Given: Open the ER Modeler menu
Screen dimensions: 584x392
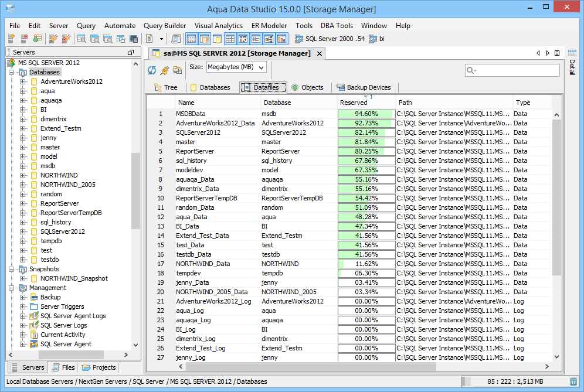Looking at the screenshot, I should [269, 26].
